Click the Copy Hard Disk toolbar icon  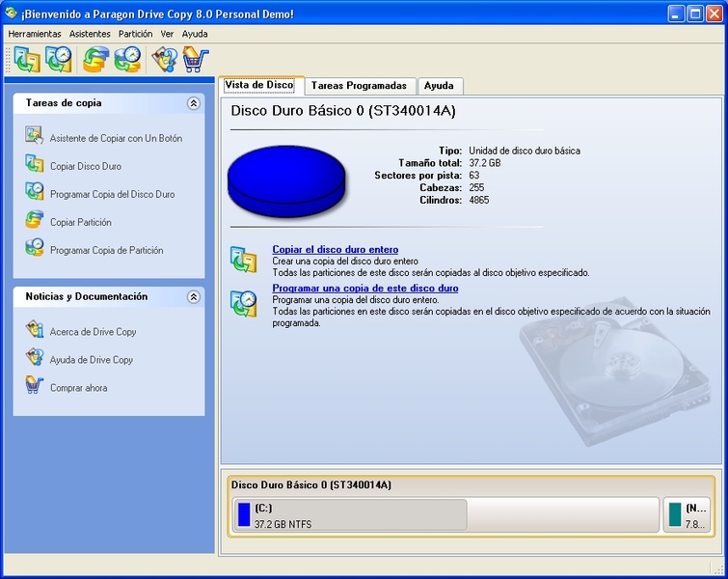click(27, 60)
